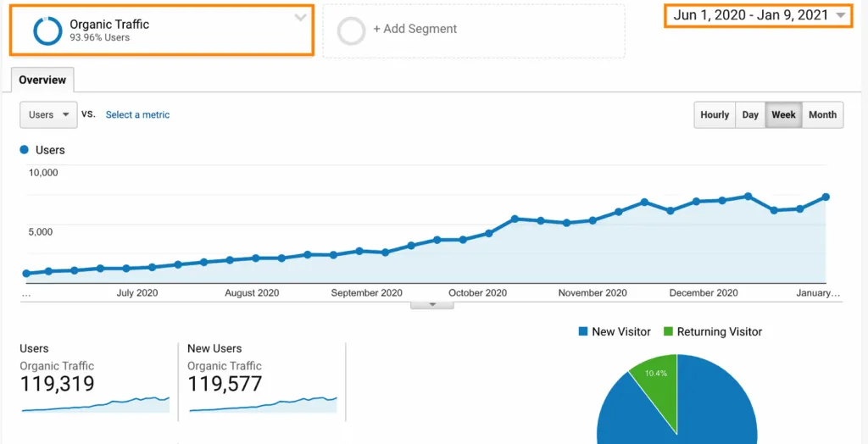
Task: Switch chart granularity to Month
Action: 822,114
